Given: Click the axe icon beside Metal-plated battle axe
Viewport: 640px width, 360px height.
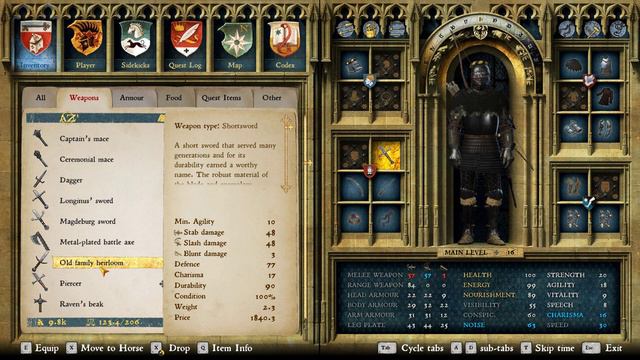Looking at the screenshot, I should pyautogui.click(x=40, y=241).
